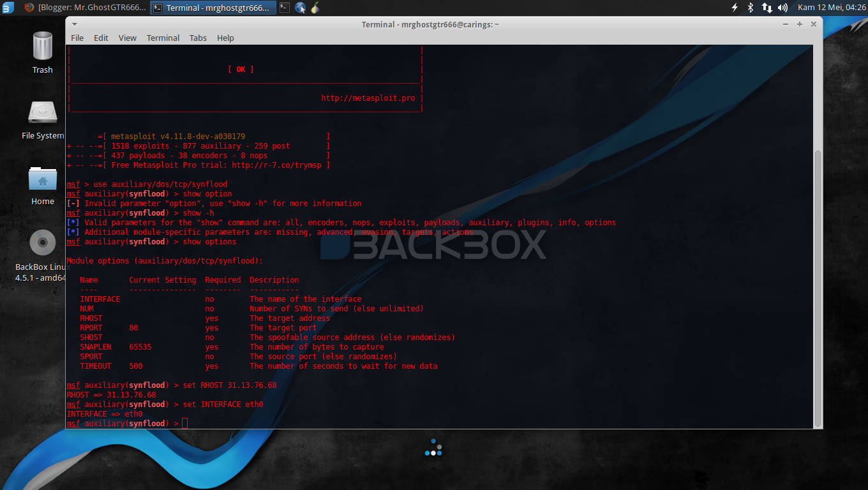Click the "The spoofable source address (else randomizes)" text

tap(352, 338)
